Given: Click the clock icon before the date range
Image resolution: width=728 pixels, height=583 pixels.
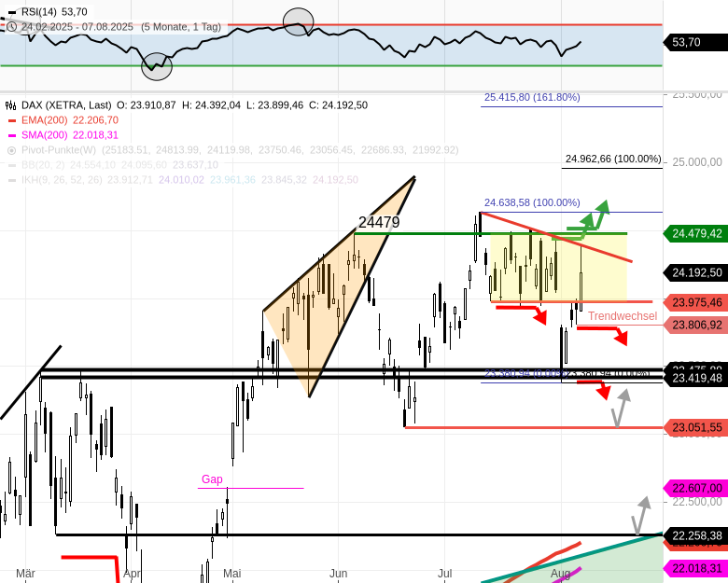Looking at the screenshot, I should tap(11, 27).
